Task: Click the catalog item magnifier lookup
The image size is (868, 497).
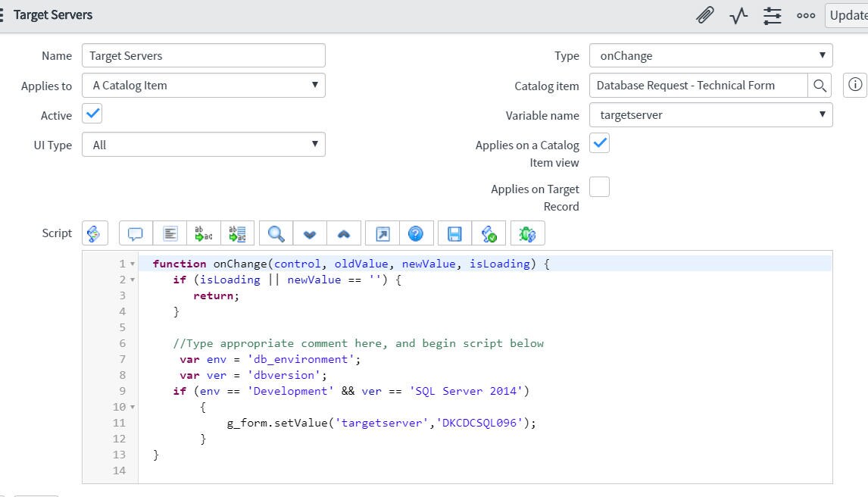Action: pos(819,85)
